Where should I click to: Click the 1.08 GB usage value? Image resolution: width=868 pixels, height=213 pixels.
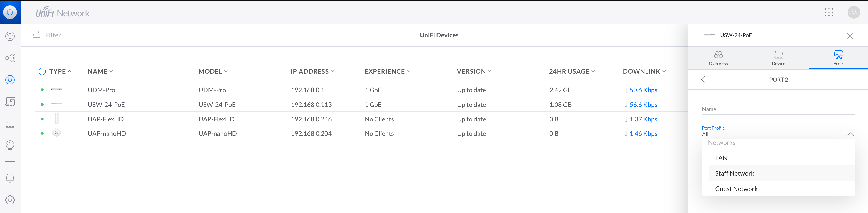pos(560,105)
